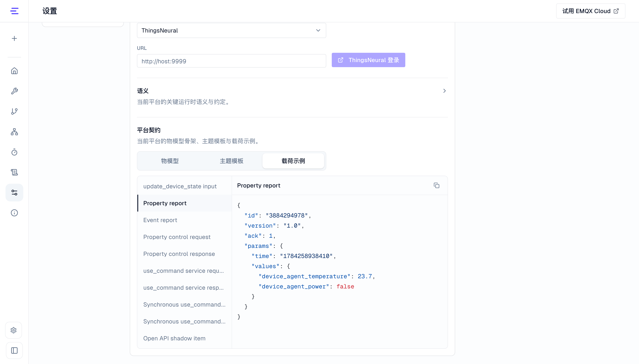Image resolution: width=639 pixels, height=364 pixels.
Task: Open the script log icon
Action: pos(14,172)
